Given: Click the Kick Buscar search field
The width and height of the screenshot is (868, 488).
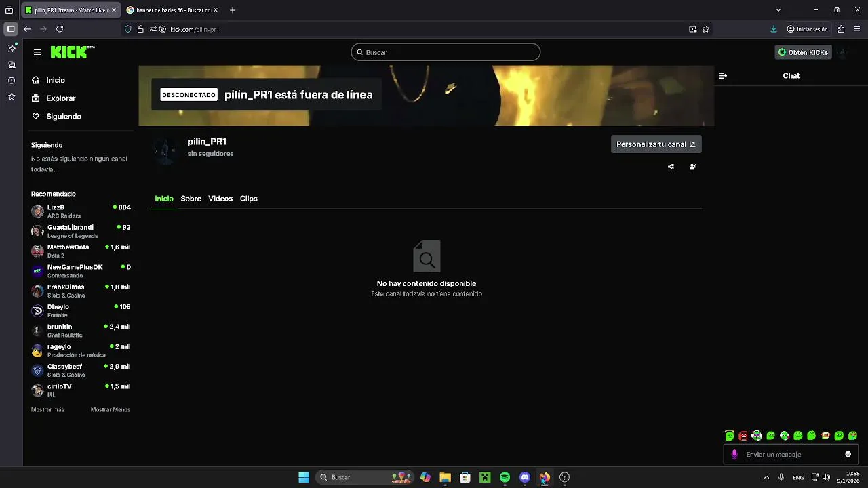Looking at the screenshot, I should [x=446, y=52].
